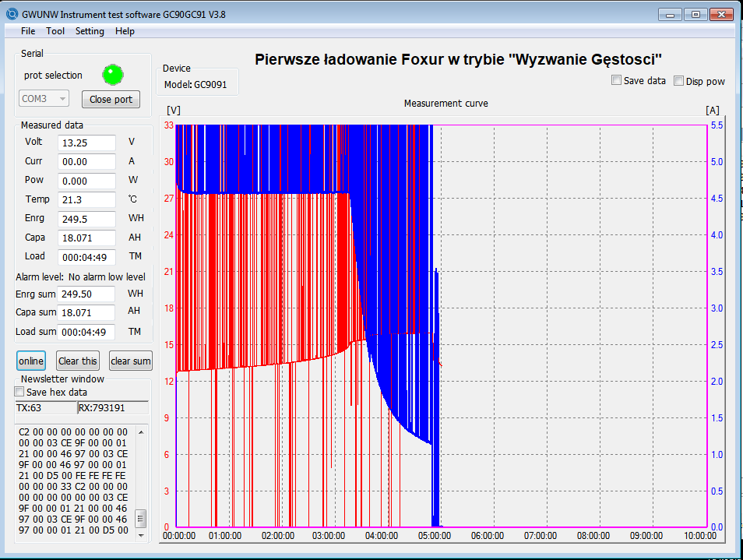743x560 pixels.
Task: Minimize the instrument test software window
Action: 670,15
